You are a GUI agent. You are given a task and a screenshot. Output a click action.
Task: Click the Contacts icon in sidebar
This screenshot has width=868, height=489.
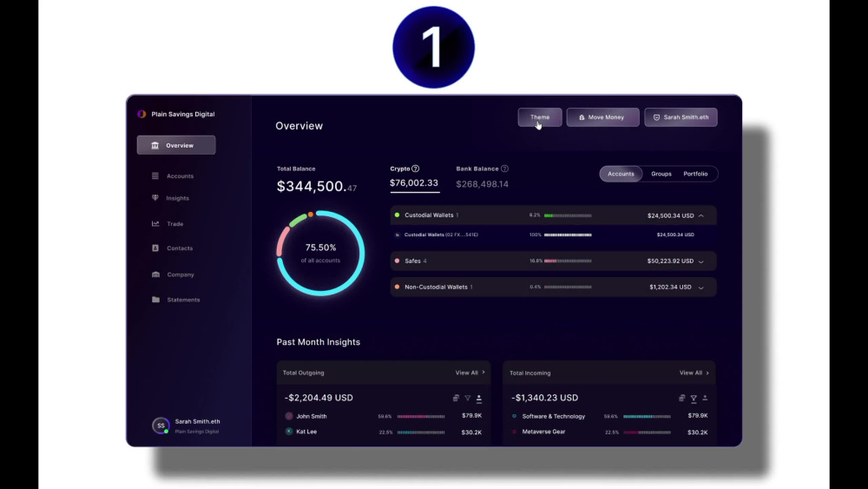tap(155, 248)
